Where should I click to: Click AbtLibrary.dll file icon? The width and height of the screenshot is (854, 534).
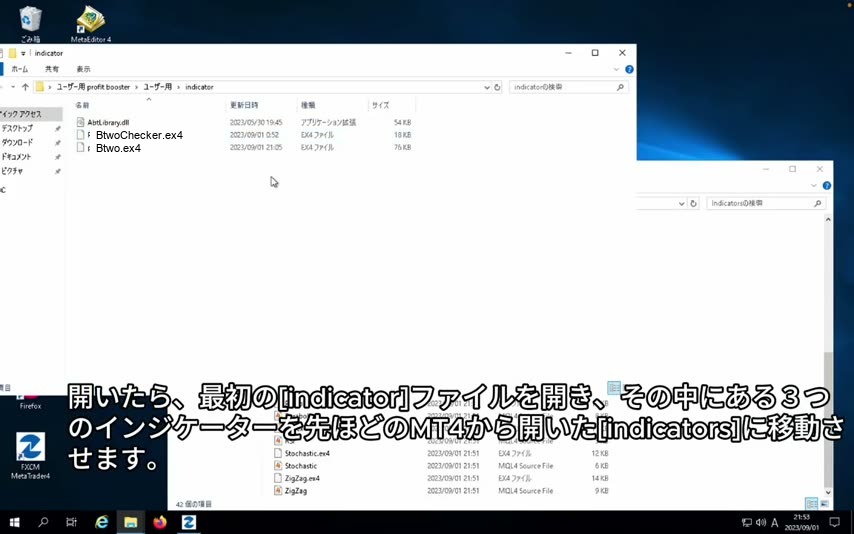pos(81,122)
